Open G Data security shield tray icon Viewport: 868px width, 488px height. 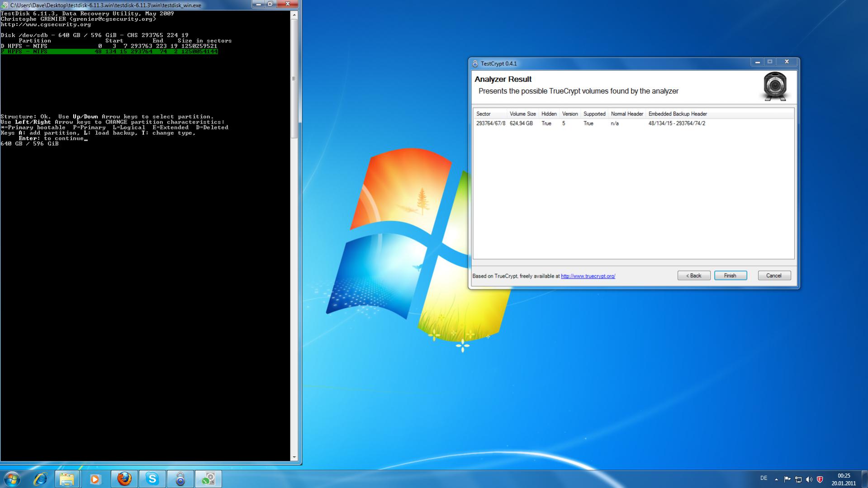tap(820, 479)
